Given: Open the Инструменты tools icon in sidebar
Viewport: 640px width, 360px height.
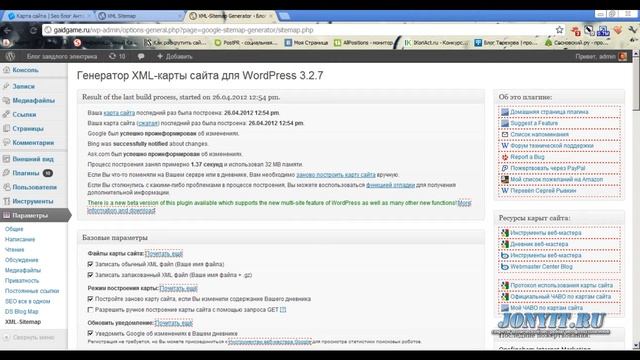Looking at the screenshot, I should tap(6, 201).
